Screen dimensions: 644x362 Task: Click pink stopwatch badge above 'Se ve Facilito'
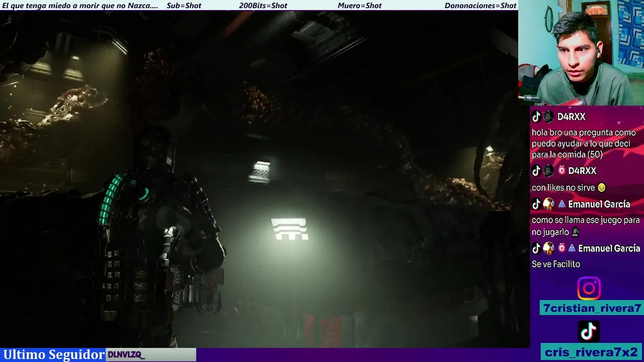tap(561, 248)
